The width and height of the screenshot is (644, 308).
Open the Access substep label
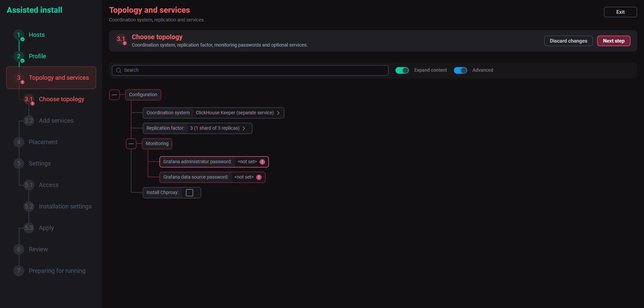coord(49,185)
